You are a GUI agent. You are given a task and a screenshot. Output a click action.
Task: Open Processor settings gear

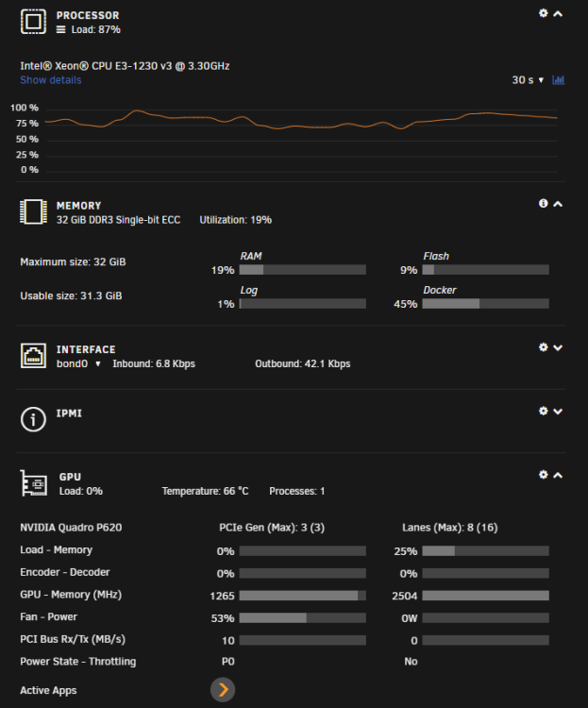coord(544,13)
